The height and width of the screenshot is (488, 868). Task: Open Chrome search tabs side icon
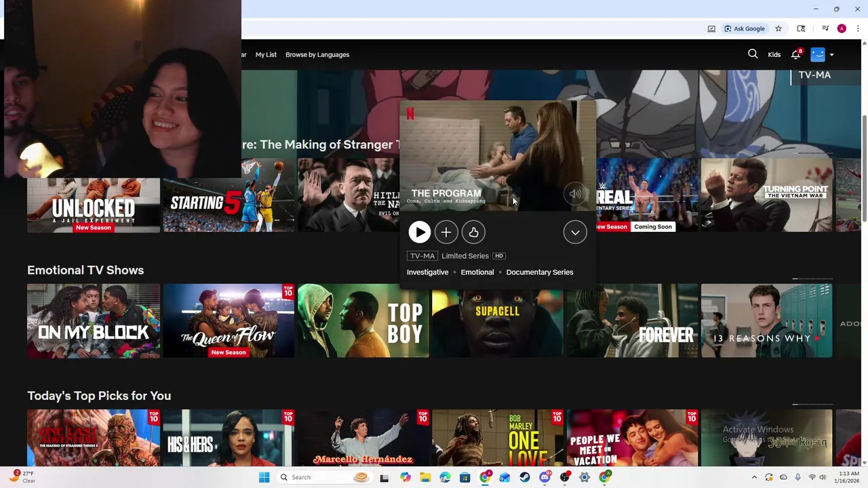point(801,28)
